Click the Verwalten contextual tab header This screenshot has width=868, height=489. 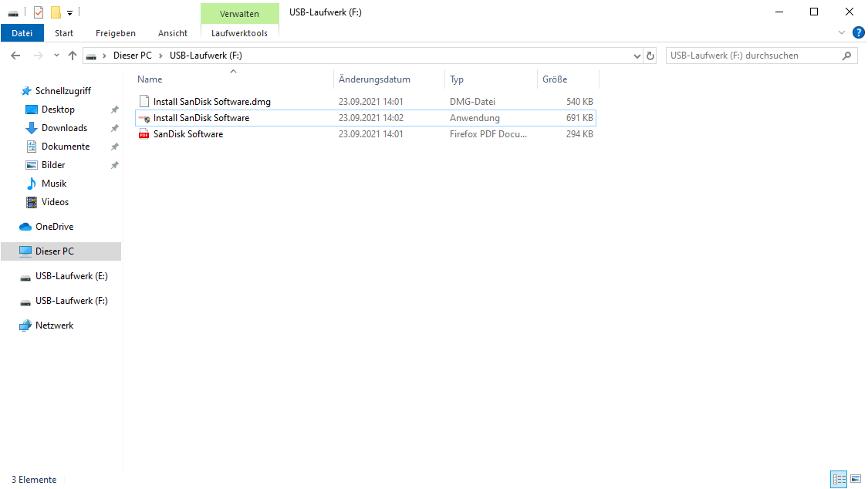[x=240, y=14]
